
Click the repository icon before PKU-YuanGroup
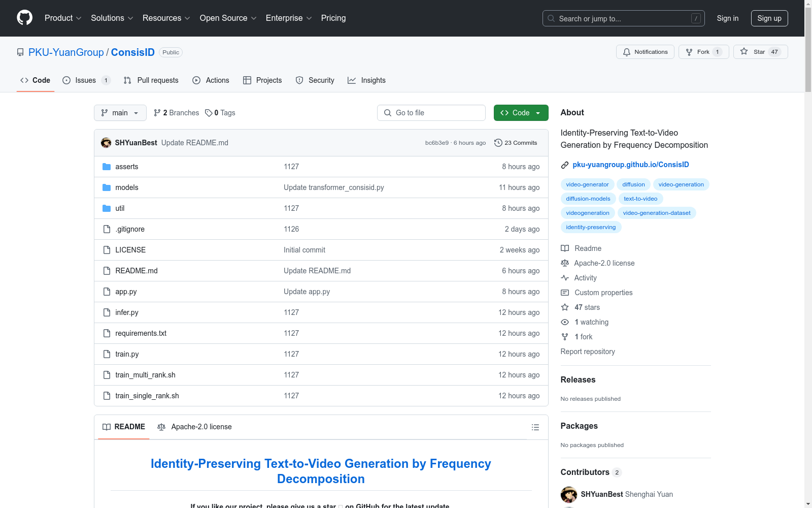point(20,52)
